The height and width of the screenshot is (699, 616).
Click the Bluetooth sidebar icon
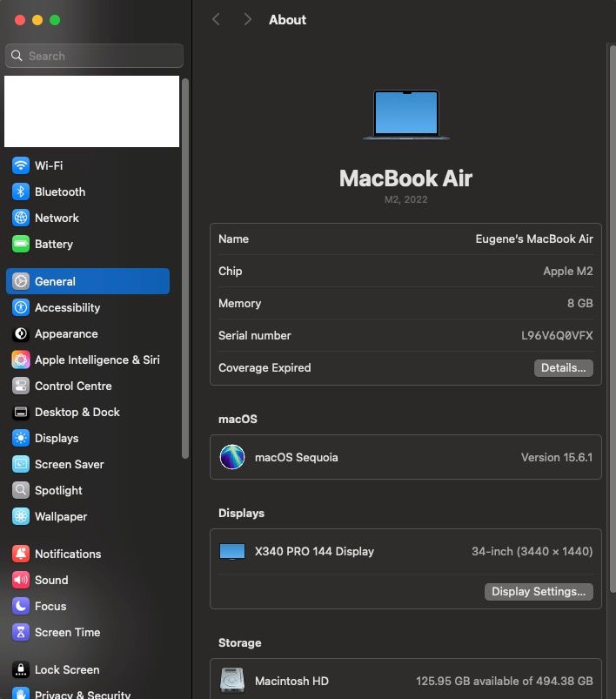click(x=21, y=192)
